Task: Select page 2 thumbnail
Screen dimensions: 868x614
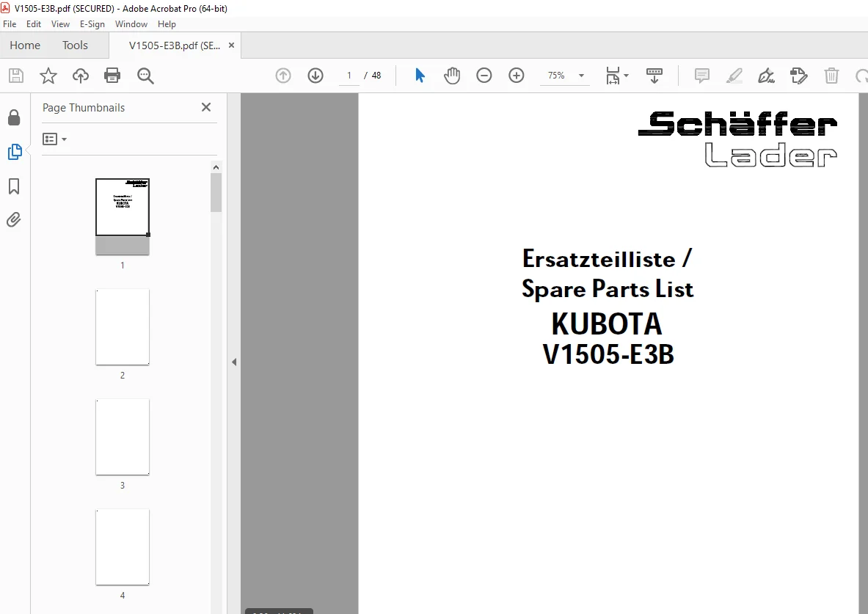Action: tap(123, 326)
